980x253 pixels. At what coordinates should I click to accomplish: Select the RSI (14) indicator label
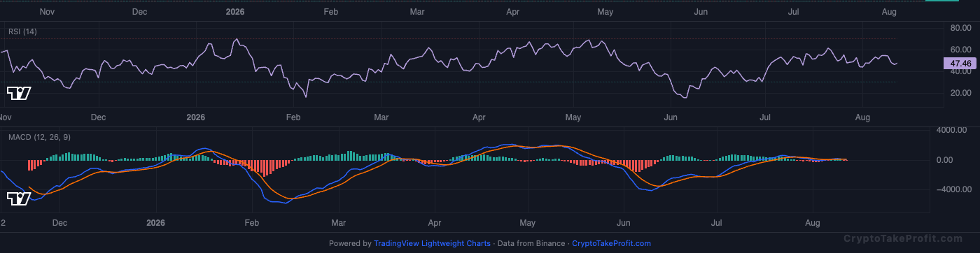22,31
